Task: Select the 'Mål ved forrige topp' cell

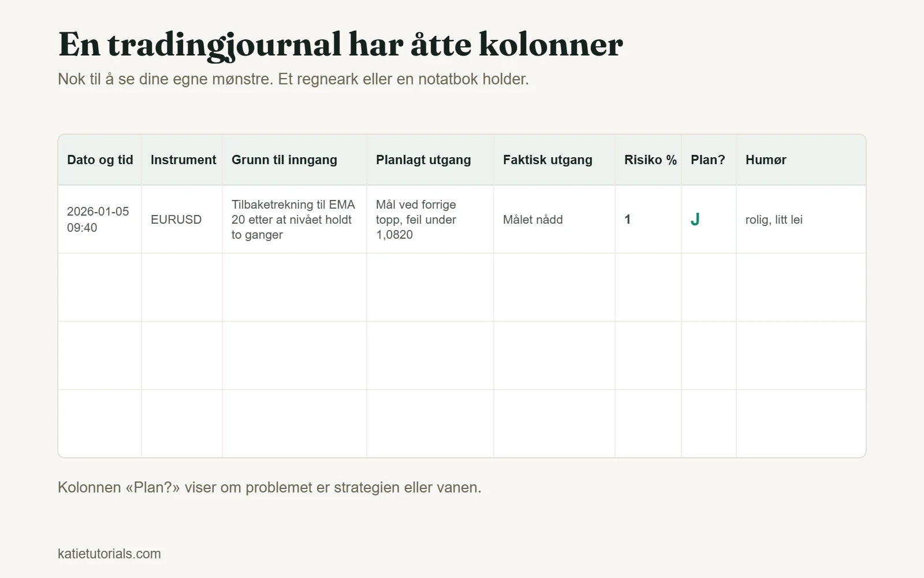Action: 430,220
